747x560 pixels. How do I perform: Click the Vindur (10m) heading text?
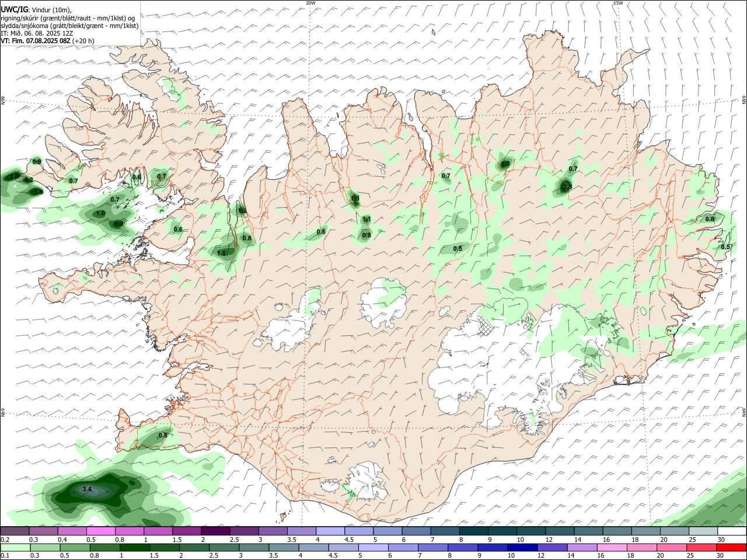tap(52, 10)
